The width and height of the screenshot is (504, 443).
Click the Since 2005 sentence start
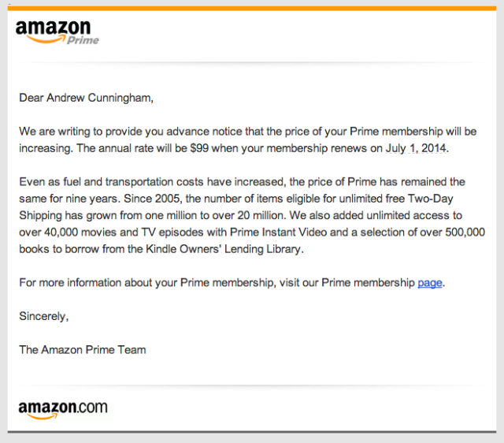[x=152, y=199]
